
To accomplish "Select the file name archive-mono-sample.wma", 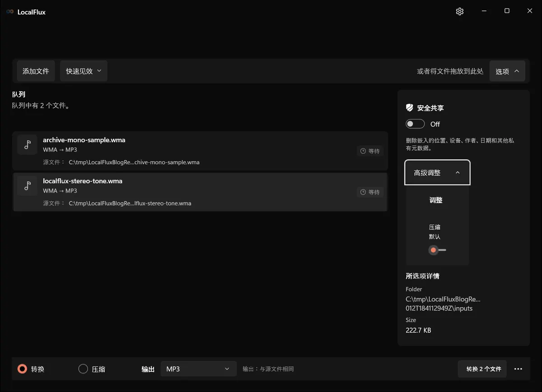I will [84, 140].
